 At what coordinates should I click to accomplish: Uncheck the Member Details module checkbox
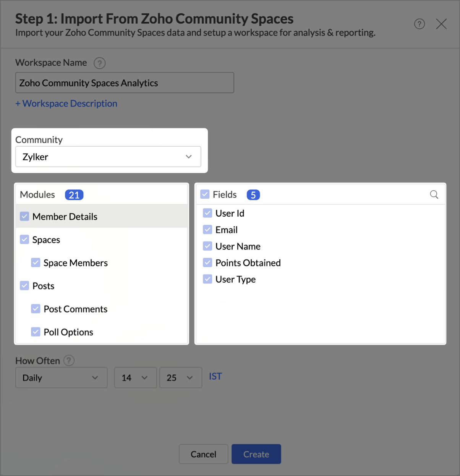click(24, 217)
